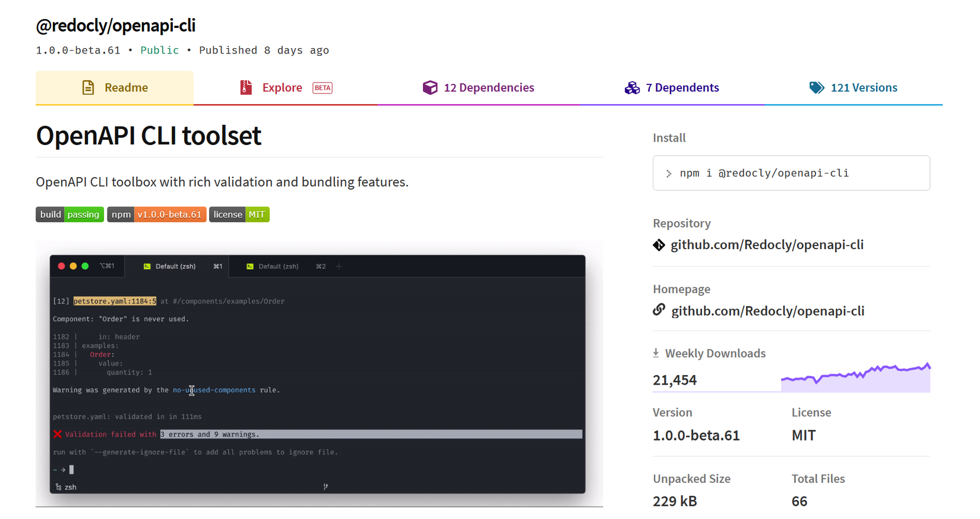Copy the npm install command field
Image resolution: width=980 pixels, height=519 pixels.
click(791, 173)
